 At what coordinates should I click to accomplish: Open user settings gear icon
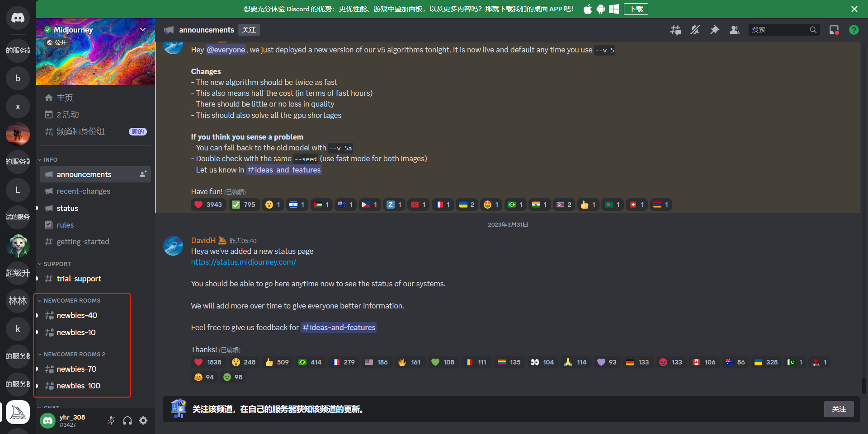click(143, 420)
